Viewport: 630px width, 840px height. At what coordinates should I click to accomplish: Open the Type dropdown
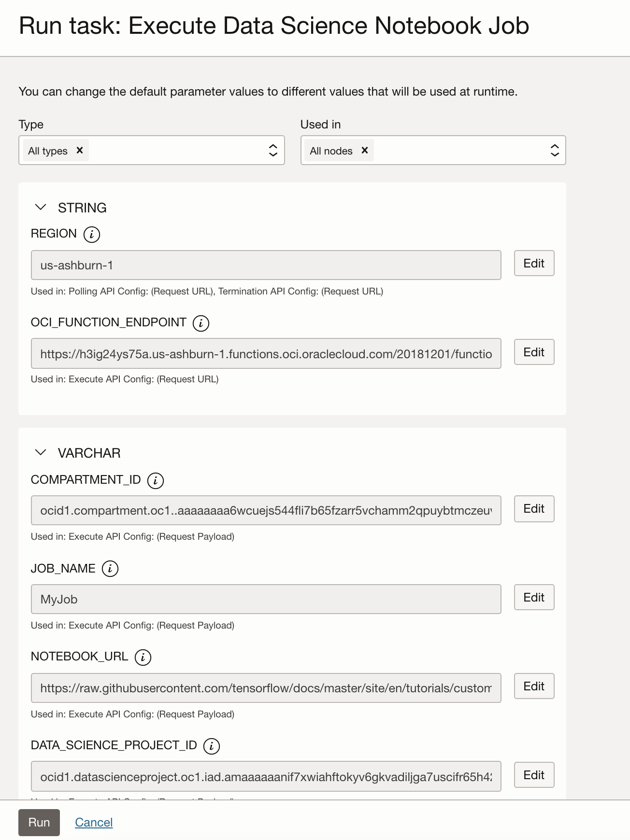point(273,151)
